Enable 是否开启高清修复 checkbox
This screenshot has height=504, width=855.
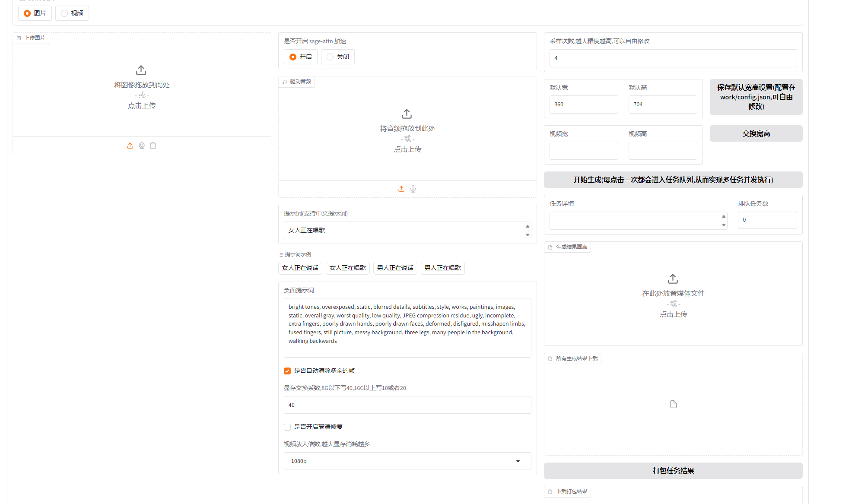point(287,427)
